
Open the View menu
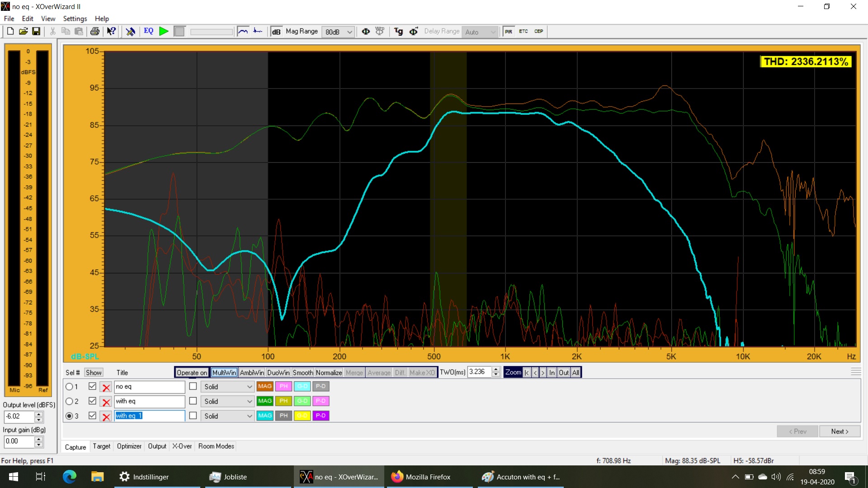48,19
